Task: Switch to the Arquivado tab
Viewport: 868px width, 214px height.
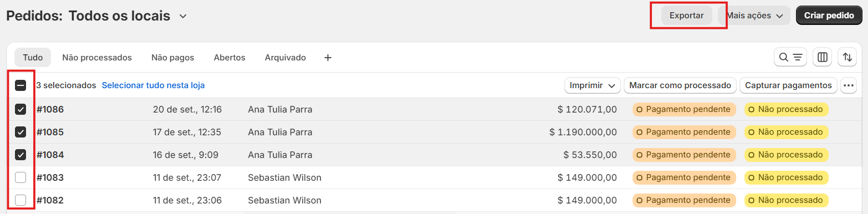Action: pos(285,58)
